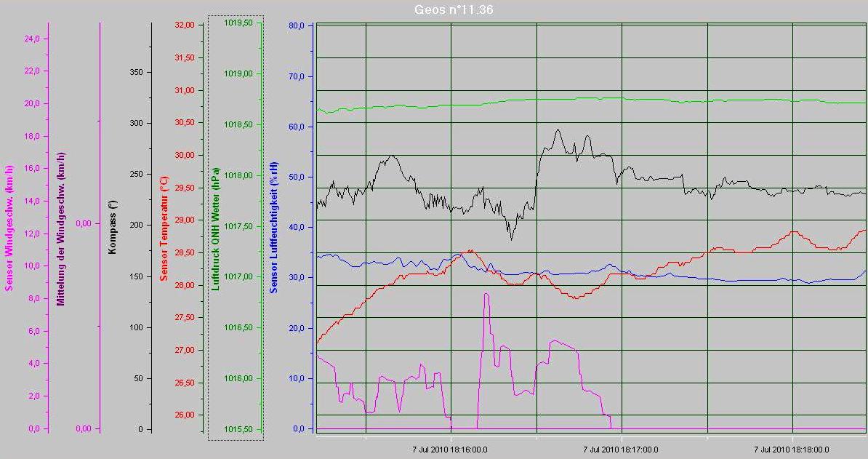The height and width of the screenshot is (459, 868).
Task: Click the 18:17:00.0 time axis label
Action: click(x=621, y=450)
